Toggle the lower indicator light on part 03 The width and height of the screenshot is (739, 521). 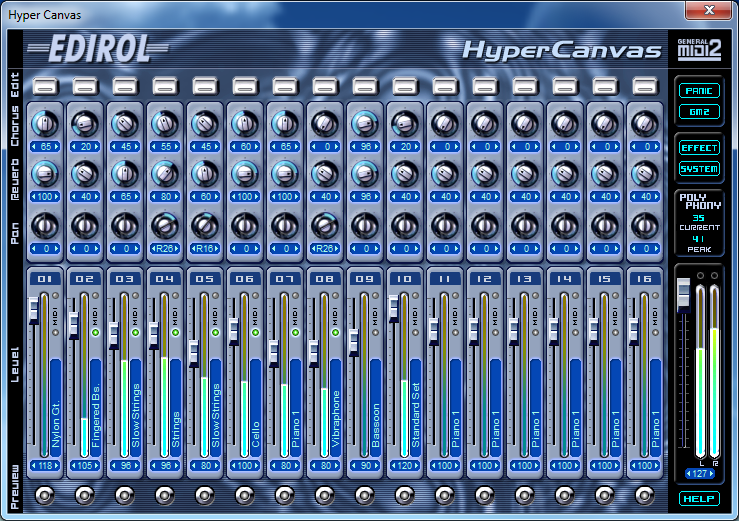[136, 333]
